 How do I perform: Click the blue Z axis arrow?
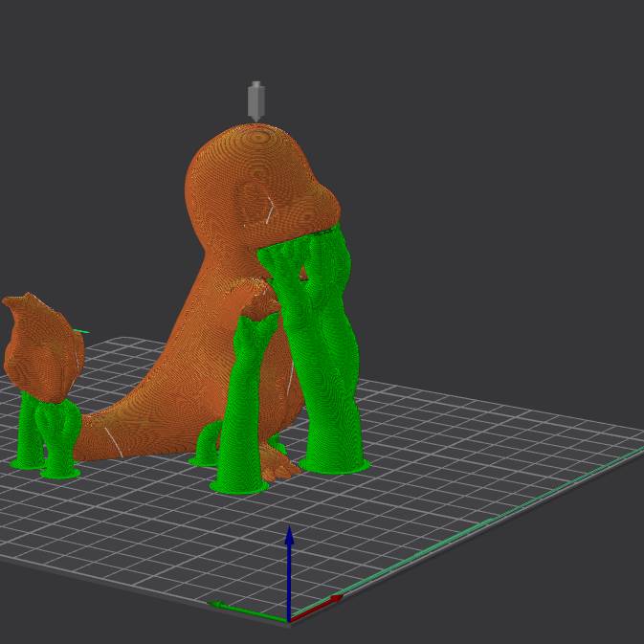coord(290,574)
